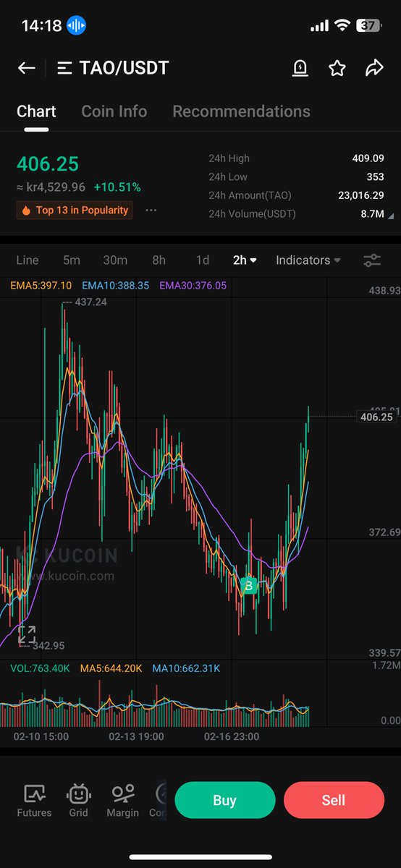
Task: Tap the current price 406.25
Action: tap(48, 164)
